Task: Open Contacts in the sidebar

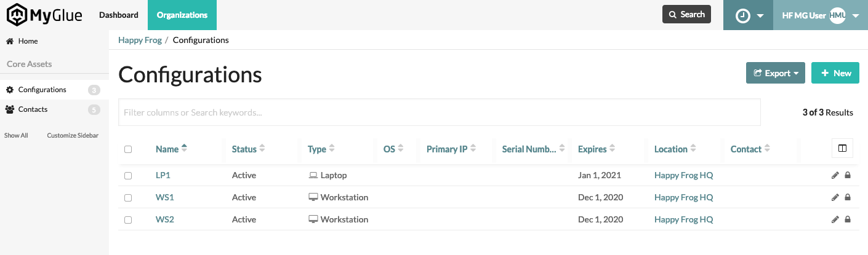Action: pos(33,109)
